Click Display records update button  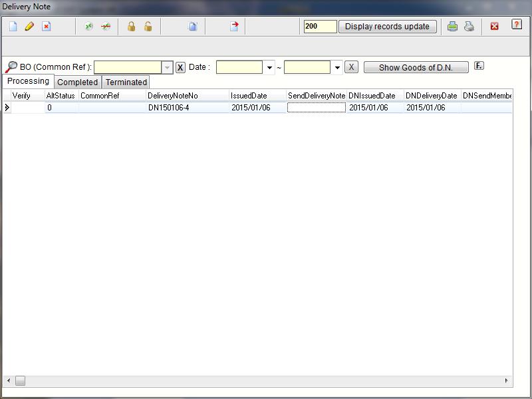click(x=388, y=27)
